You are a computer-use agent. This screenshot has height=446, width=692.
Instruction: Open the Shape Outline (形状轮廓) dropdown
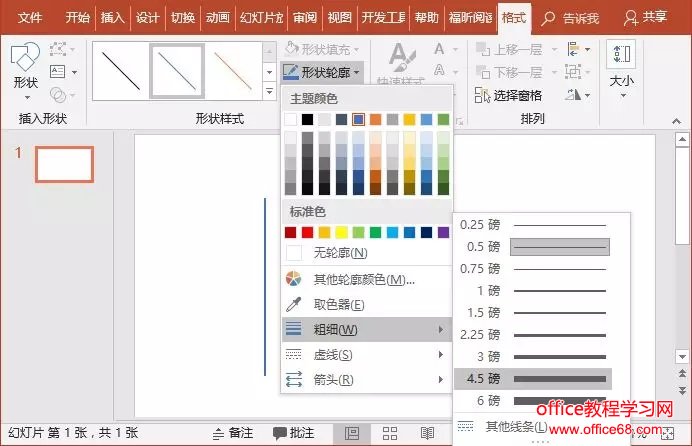coord(322,72)
